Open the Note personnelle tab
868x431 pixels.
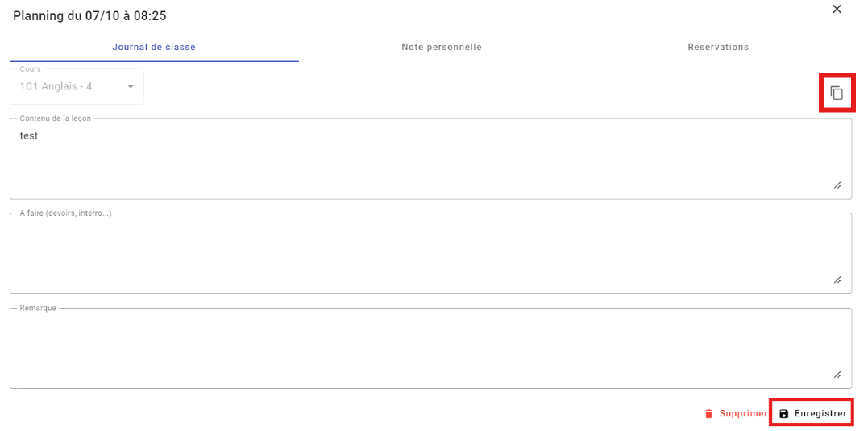(442, 48)
